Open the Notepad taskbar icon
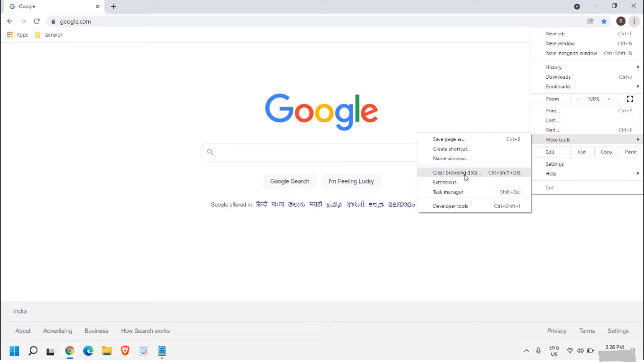 (162, 351)
